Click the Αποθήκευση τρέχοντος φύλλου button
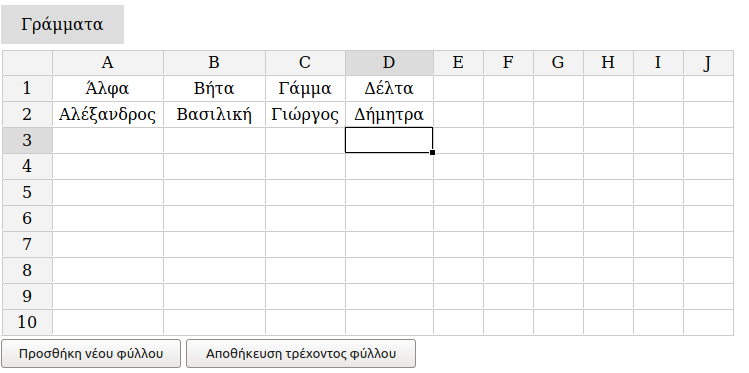 tap(300, 353)
